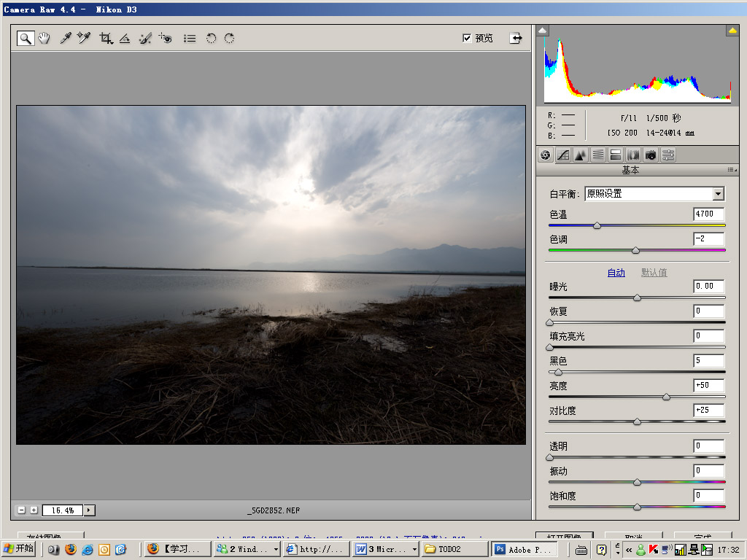Click the exposure (曝光) slider handle

(x=637, y=298)
